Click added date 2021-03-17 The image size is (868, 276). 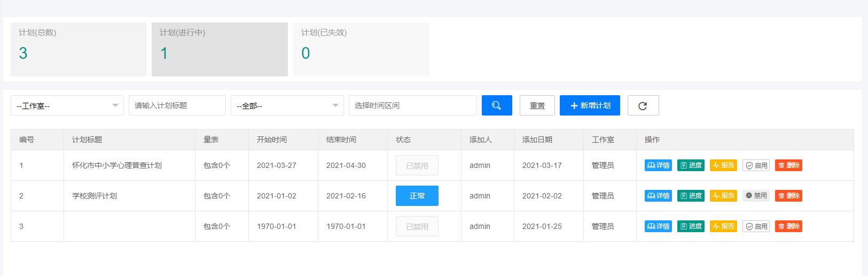point(542,165)
